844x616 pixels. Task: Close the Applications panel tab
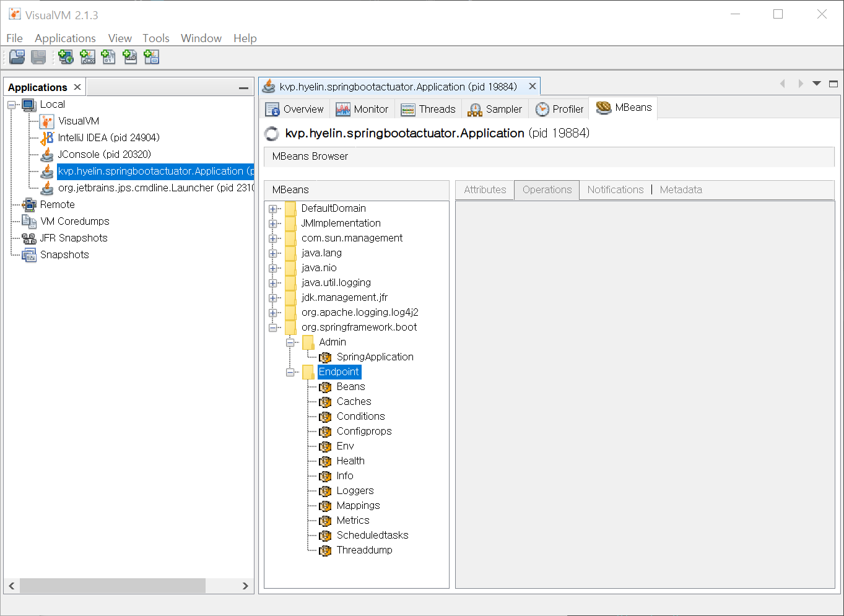77,87
